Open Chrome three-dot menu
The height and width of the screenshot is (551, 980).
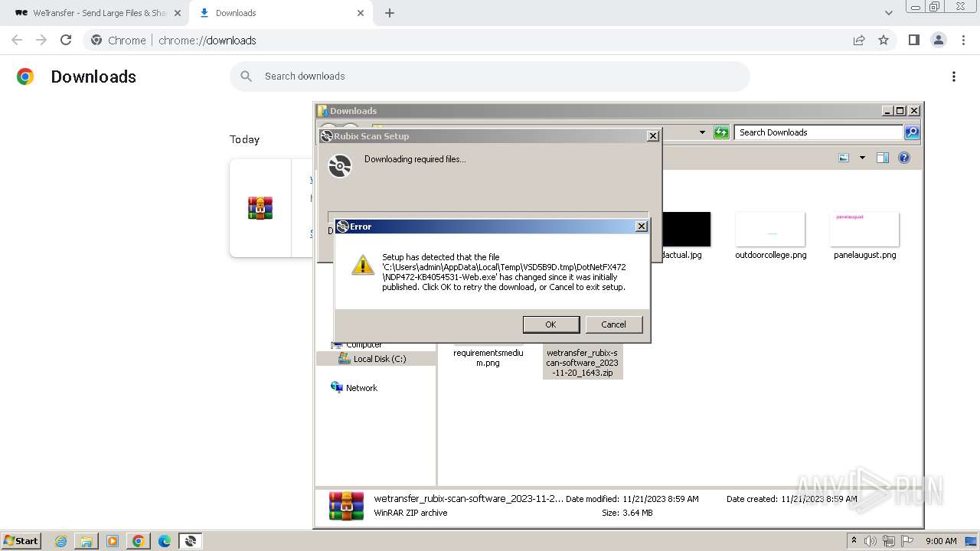[x=963, y=40]
